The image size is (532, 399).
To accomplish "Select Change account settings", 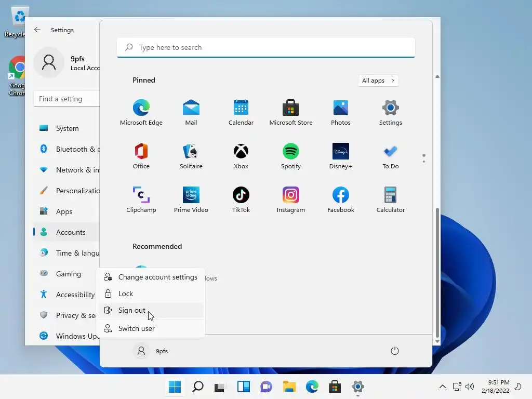I will [x=151, y=277].
